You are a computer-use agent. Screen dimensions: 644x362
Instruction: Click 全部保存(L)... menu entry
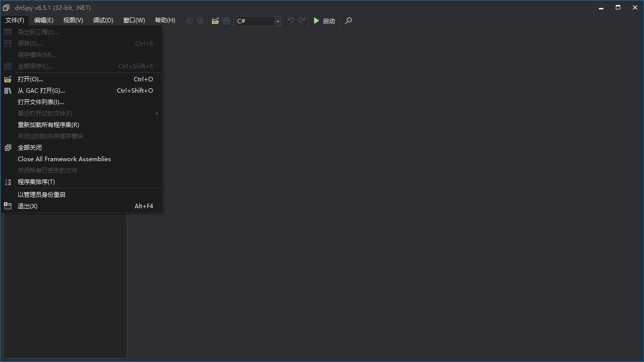[x=82, y=66]
